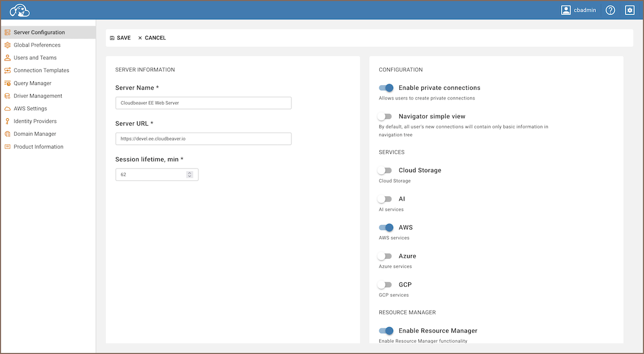This screenshot has width=644, height=354.
Task: Open Users and Teams page
Action: [35, 58]
